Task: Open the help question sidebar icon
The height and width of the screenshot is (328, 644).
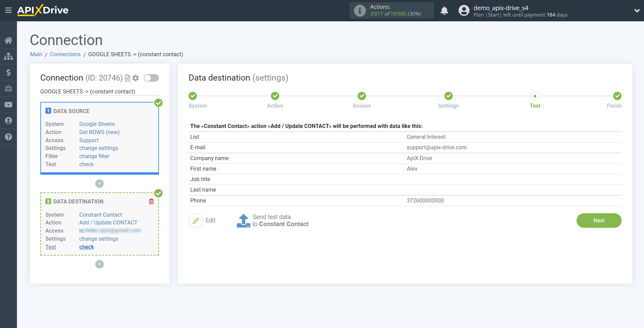Action: pos(8,137)
